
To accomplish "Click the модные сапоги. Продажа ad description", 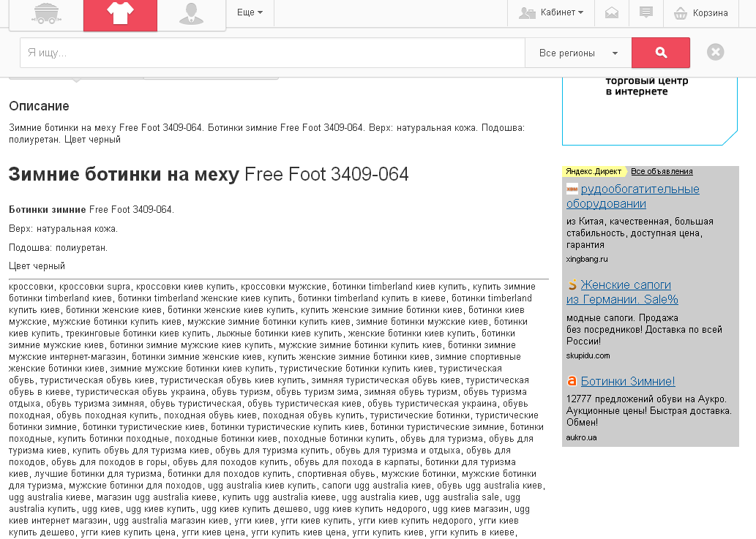I will pos(644,329).
